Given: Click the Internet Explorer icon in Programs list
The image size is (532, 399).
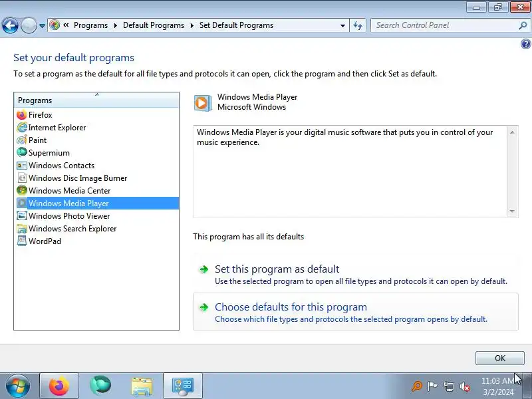Looking at the screenshot, I should 22,128.
